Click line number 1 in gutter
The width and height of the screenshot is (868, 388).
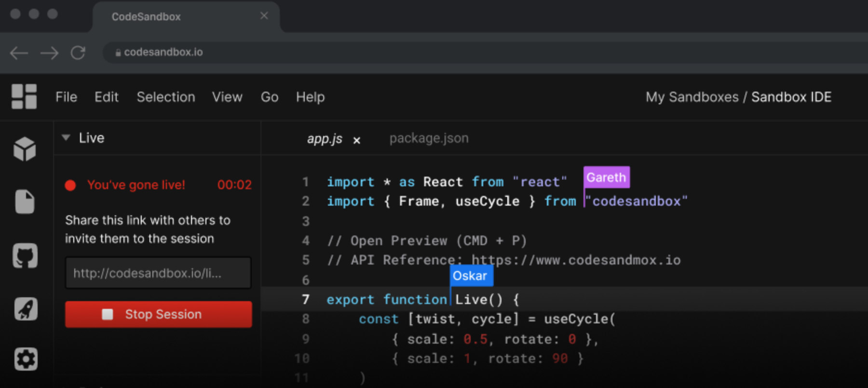306,182
